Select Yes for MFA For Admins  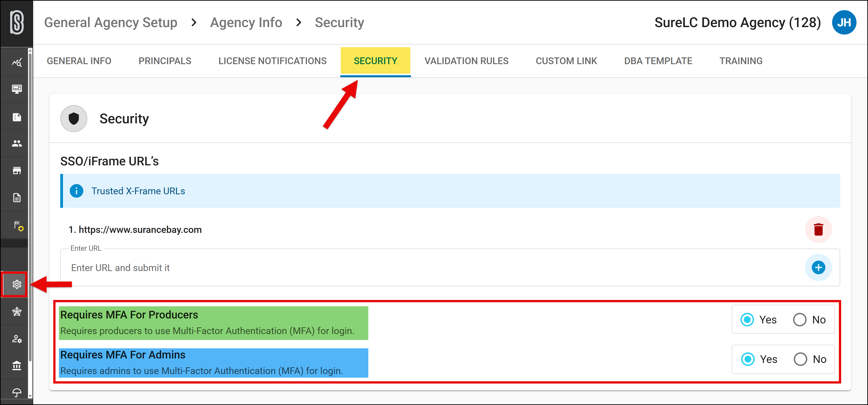point(748,359)
